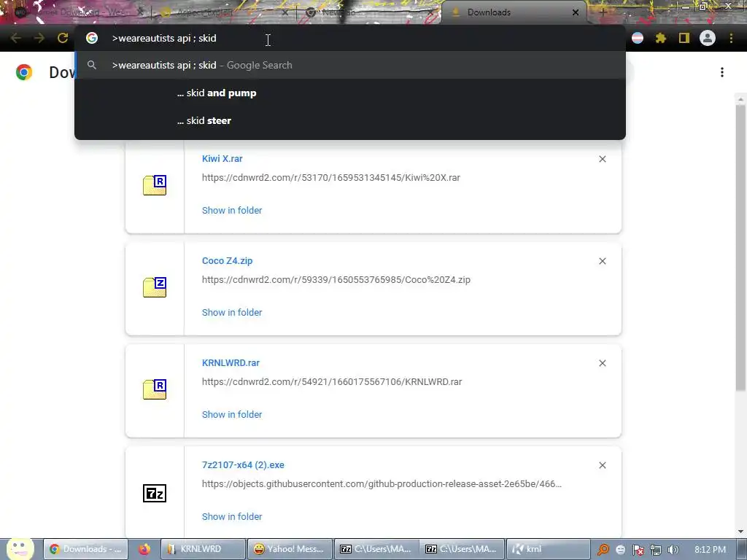Click Downloads Chrome taskbar button

tap(86, 549)
